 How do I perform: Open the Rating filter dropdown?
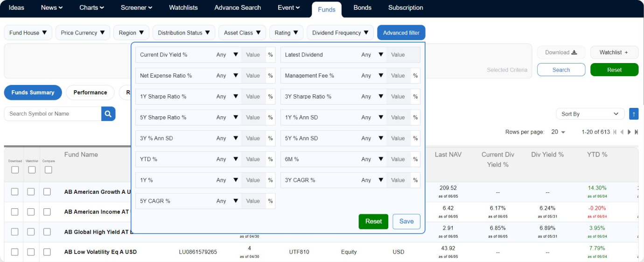[286, 33]
